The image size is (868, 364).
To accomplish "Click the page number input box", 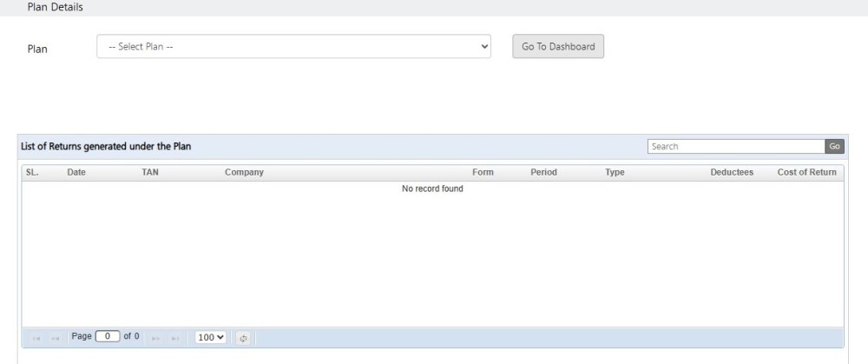I will (x=108, y=336).
